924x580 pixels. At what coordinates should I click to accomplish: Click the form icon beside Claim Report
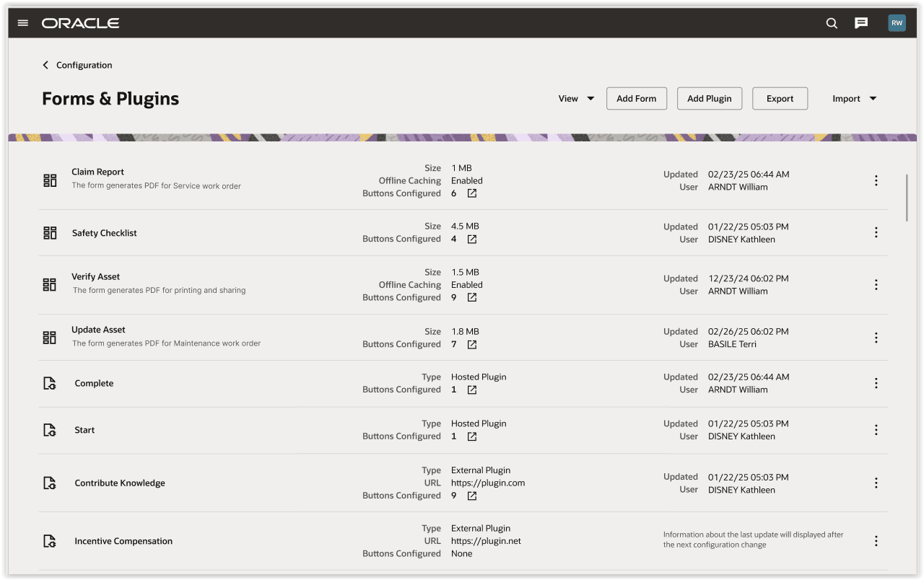(x=49, y=180)
